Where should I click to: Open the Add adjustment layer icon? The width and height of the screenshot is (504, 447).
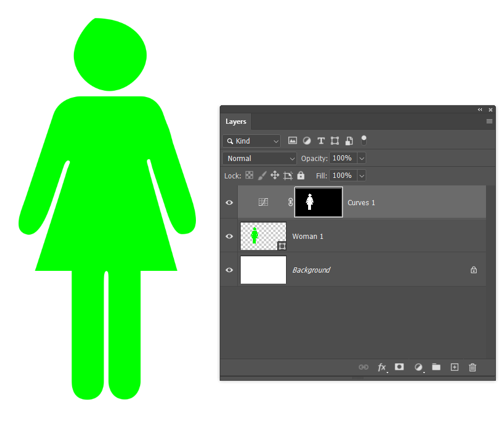point(419,367)
